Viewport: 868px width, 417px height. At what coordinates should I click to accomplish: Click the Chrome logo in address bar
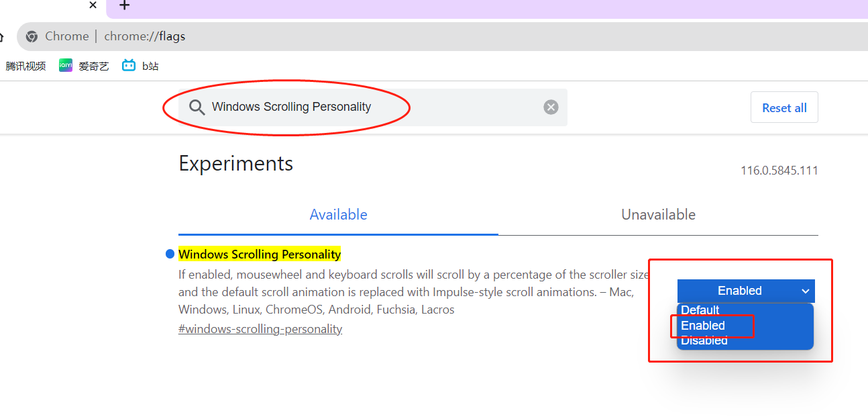point(32,36)
